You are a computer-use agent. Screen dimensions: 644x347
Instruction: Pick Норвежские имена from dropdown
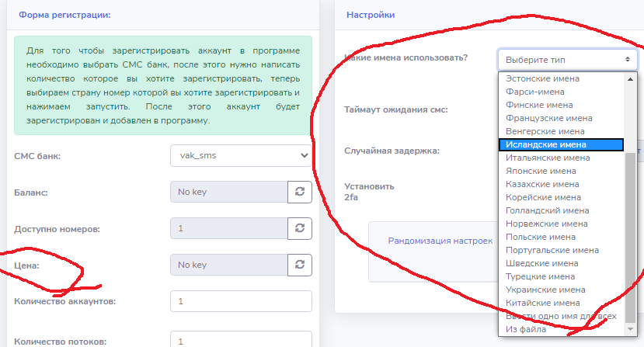tap(561, 224)
